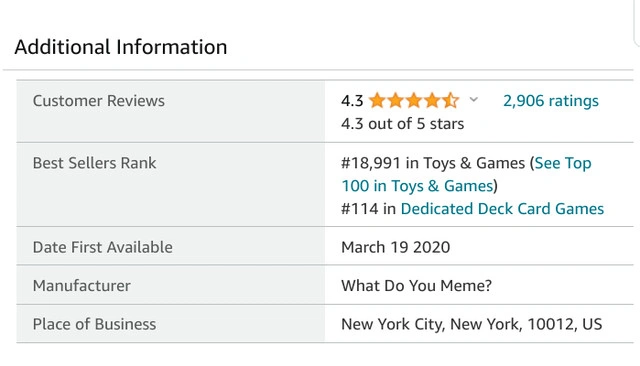Click the 4.3 out of 5 stars text

(x=402, y=124)
